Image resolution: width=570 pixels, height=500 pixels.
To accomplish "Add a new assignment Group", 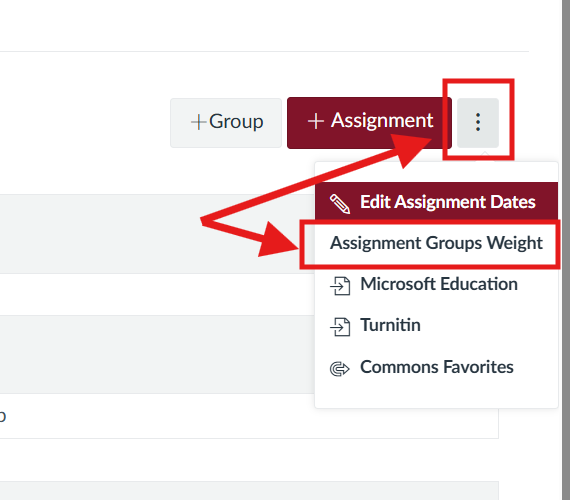I will pyautogui.click(x=226, y=123).
